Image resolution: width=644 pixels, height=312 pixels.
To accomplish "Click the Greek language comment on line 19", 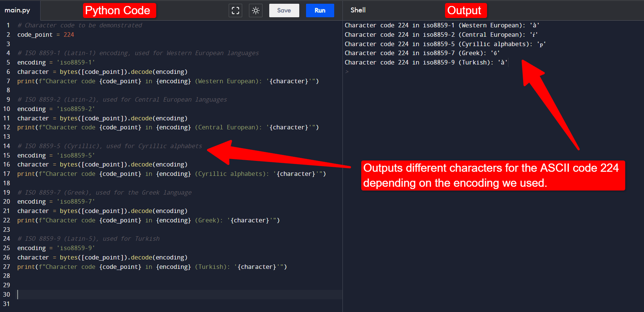I will point(104,192).
